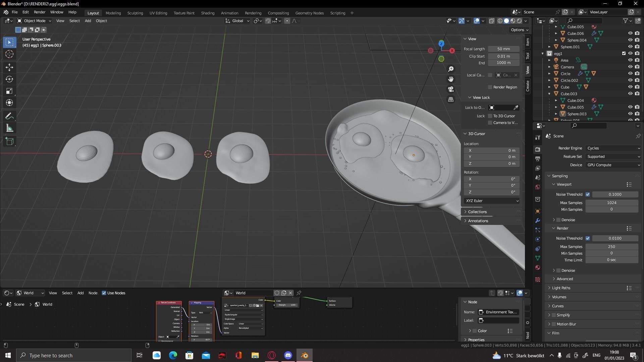The height and width of the screenshot is (362, 644).
Task: Enable the Render Region checkbox
Action: click(x=490, y=87)
